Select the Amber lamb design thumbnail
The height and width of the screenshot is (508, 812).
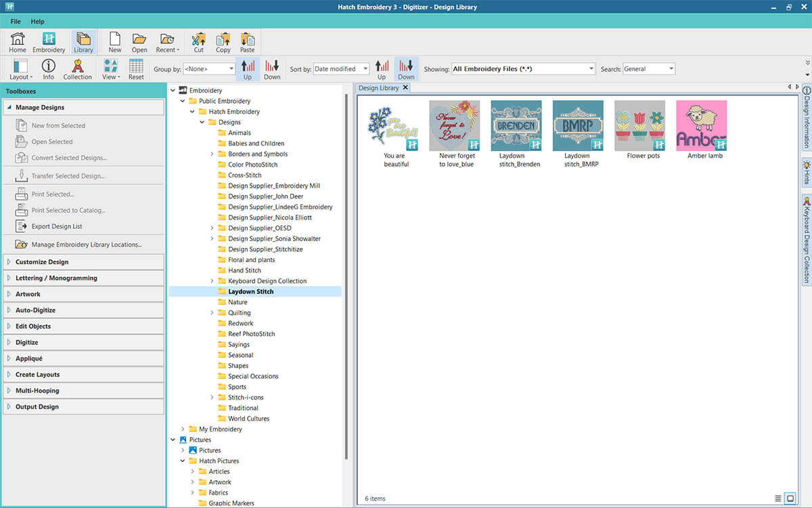pos(701,126)
